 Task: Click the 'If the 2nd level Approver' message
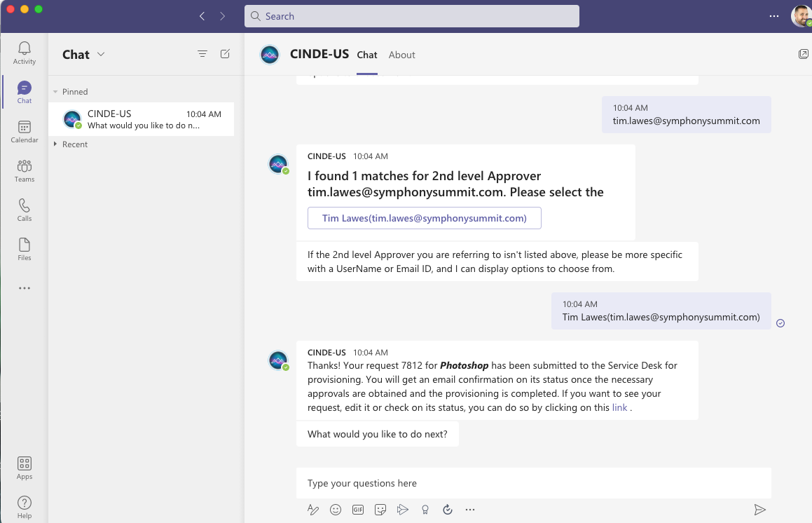click(x=497, y=261)
